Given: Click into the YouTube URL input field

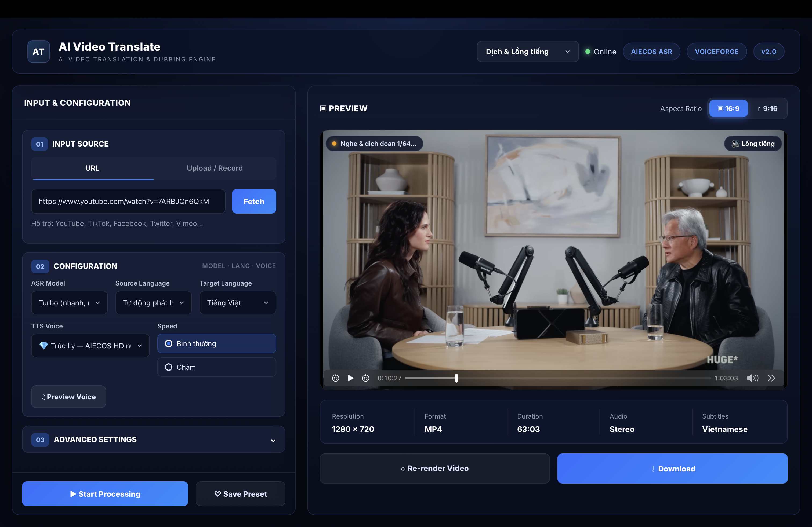Looking at the screenshot, I should point(128,201).
